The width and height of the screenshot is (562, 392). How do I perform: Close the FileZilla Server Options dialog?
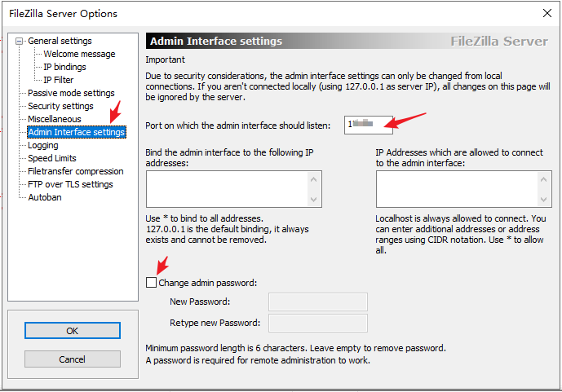(x=546, y=13)
